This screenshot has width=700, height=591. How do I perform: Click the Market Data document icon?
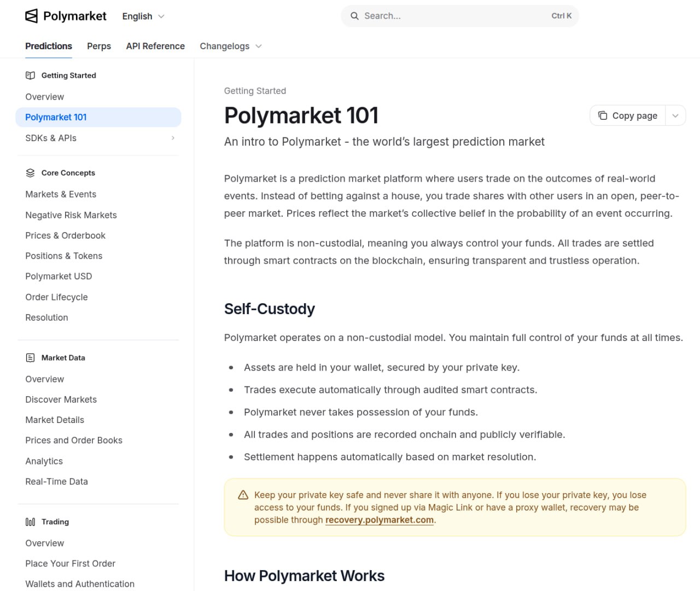tap(30, 358)
